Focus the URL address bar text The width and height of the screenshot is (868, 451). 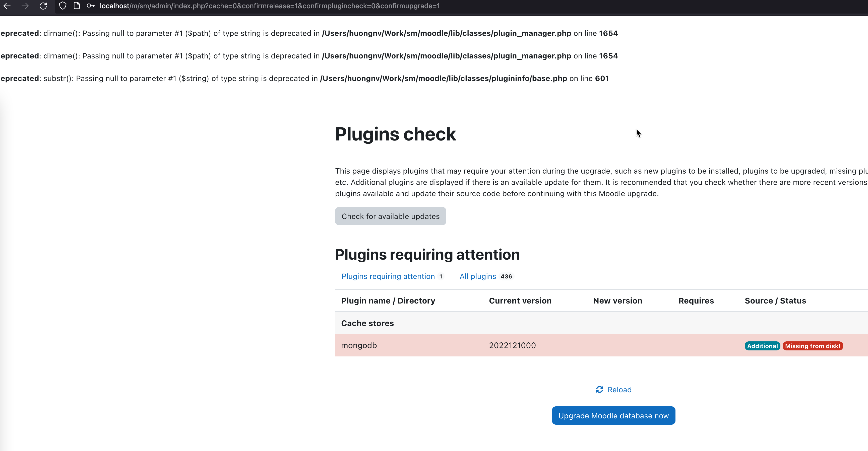click(270, 6)
